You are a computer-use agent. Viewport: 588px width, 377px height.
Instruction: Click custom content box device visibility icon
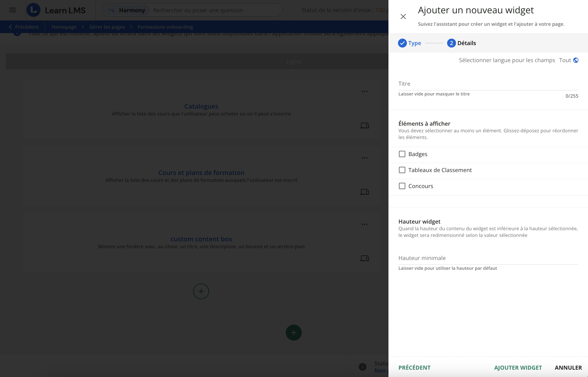click(364, 258)
